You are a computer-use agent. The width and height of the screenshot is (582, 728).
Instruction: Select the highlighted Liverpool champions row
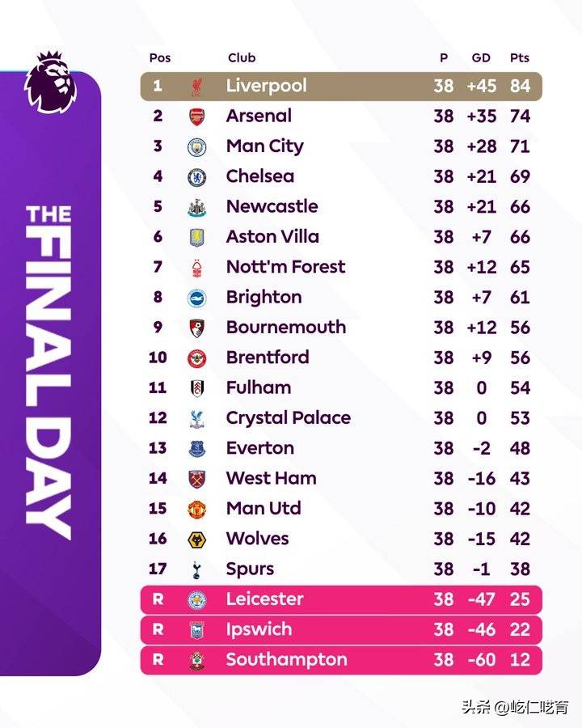[341, 87]
